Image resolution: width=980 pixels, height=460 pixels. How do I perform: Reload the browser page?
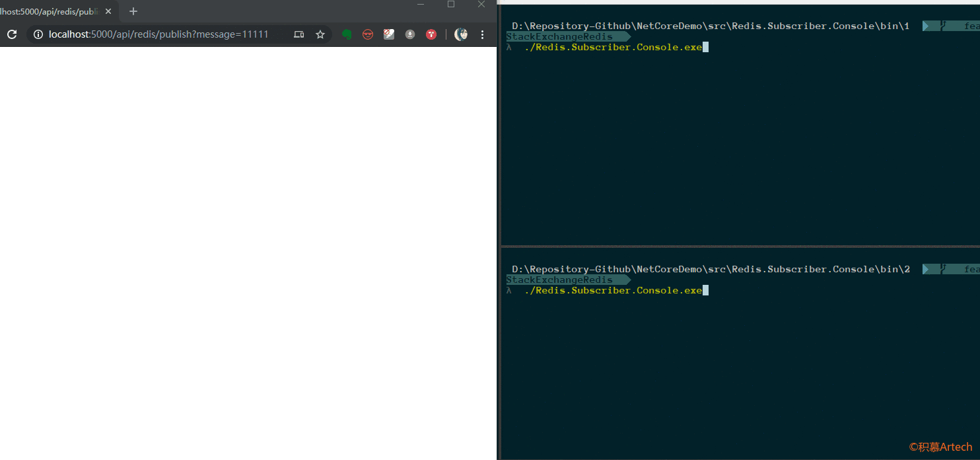(11, 34)
